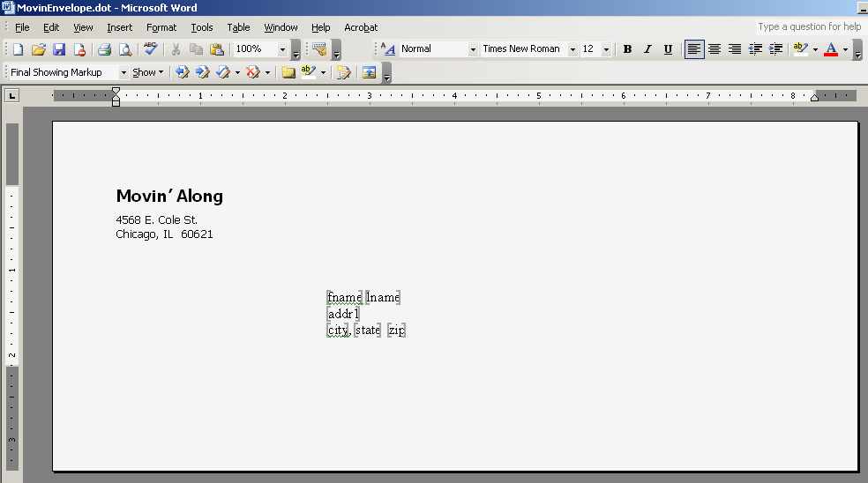868x483 pixels.
Task: Open the Insert menu
Action: pos(120,27)
